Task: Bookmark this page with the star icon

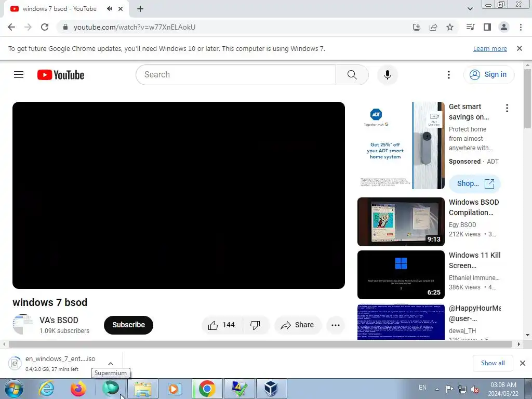Action: (450, 27)
